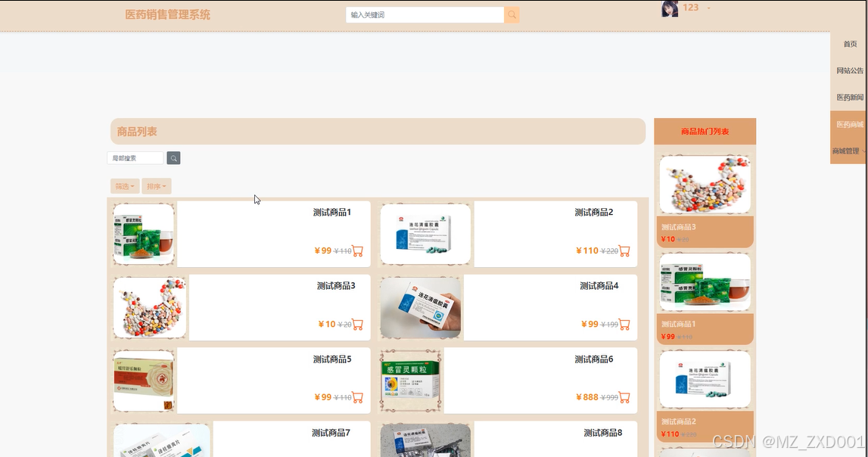Open hot list pills image for 测试商品3

click(x=705, y=185)
